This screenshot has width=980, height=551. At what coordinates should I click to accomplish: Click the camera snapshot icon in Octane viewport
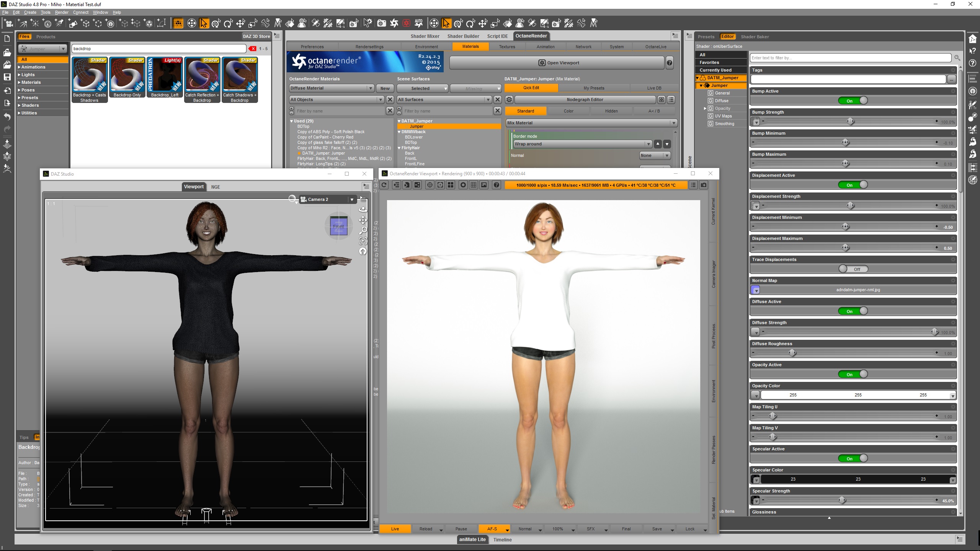point(704,185)
